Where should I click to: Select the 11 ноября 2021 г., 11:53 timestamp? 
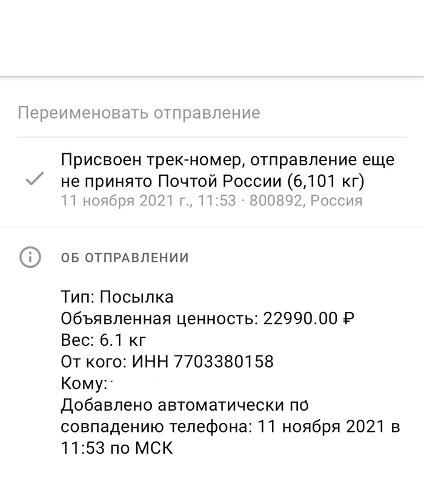[x=148, y=201]
